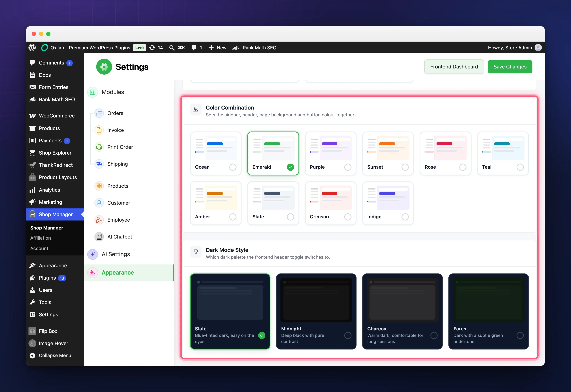Click the Tools wrench icon
This screenshot has width=571, height=392.
[32, 302]
